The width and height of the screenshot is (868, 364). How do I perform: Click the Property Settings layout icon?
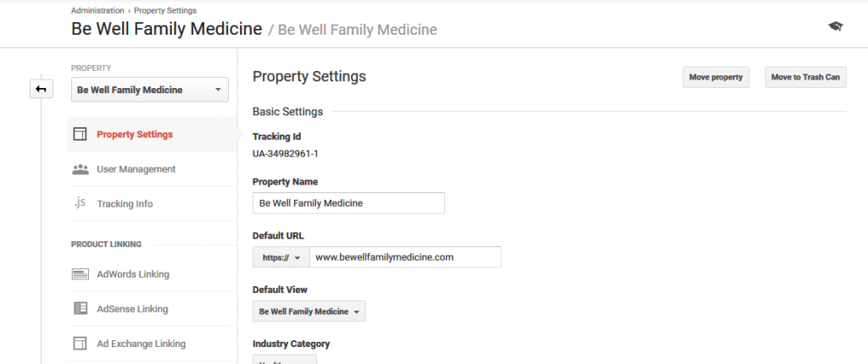point(81,134)
